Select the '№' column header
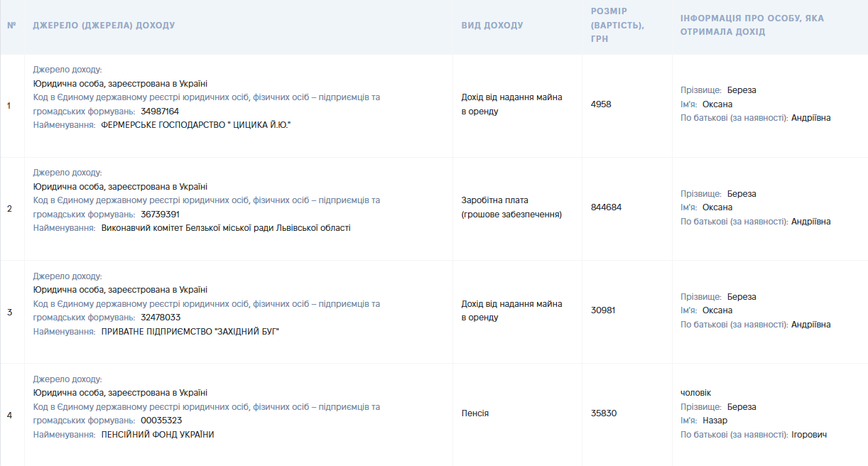 point(11,26)
